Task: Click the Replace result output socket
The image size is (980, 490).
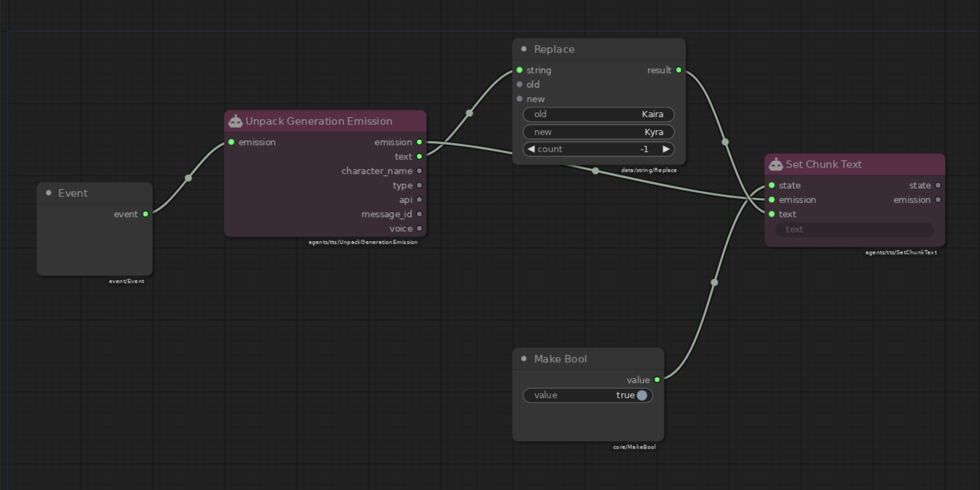Action: click(x=679, y=70)
